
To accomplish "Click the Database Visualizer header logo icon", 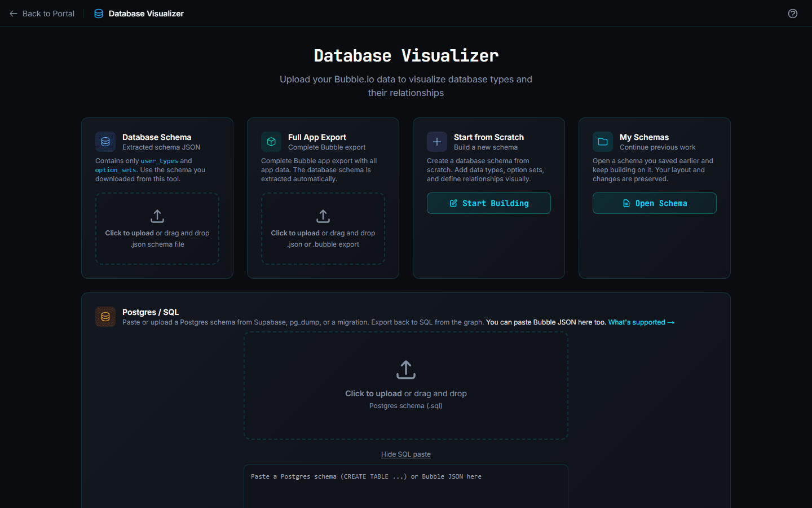I will (x=99, y=14).
